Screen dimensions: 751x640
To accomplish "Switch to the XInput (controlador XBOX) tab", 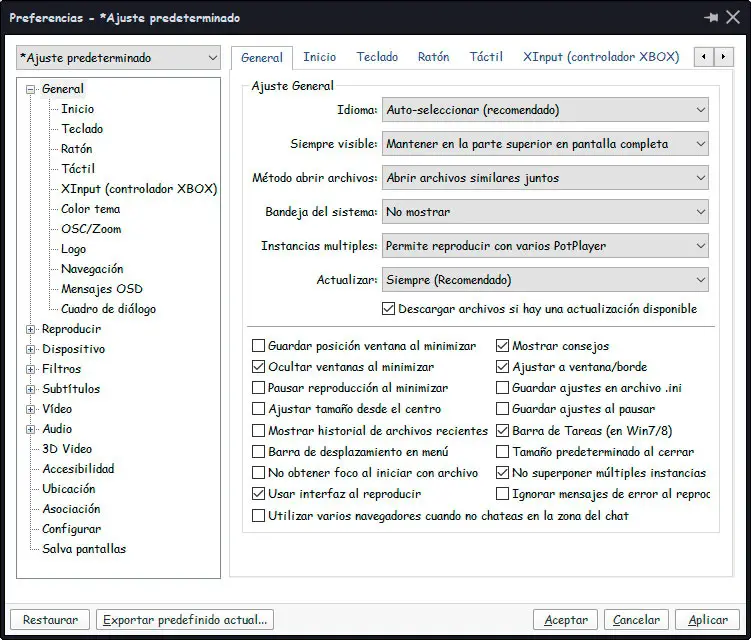I will pyautogui.click(x=600, y=58).
